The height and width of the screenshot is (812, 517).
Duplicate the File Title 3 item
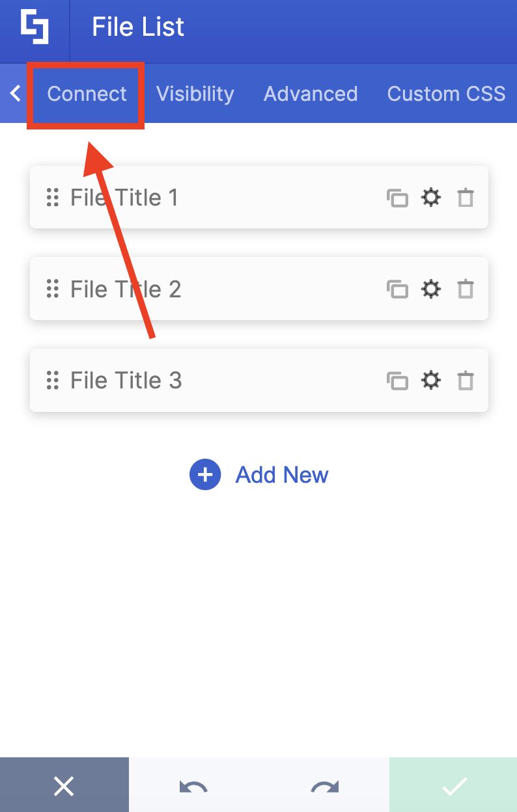(x=398, y=381)
